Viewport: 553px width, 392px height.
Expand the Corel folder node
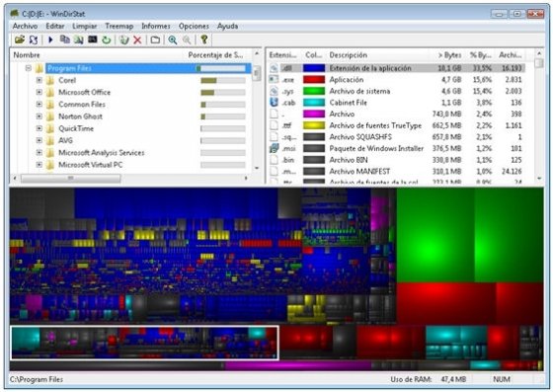click(39, 80)
